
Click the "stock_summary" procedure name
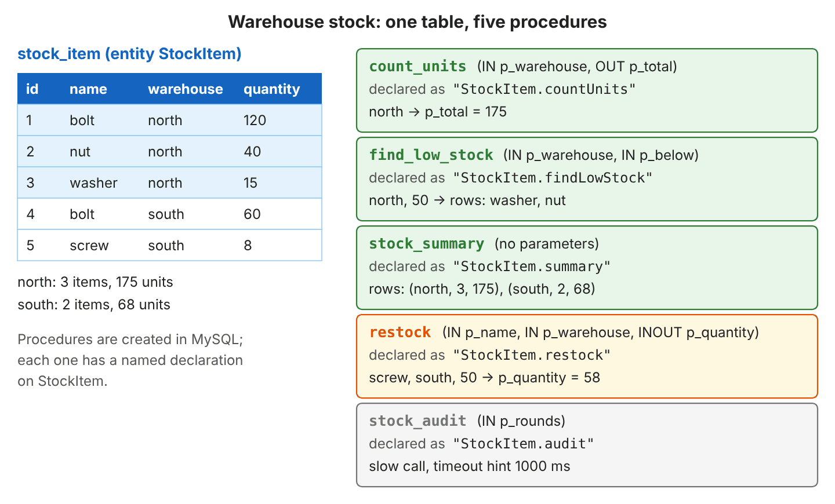pos(427,244)
